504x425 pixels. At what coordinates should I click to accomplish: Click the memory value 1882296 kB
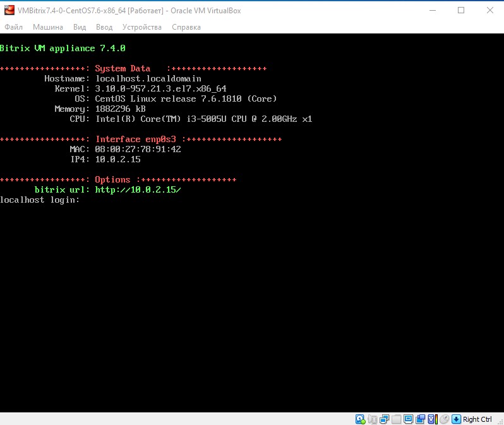pyautogui.click(x=121, y=109)
